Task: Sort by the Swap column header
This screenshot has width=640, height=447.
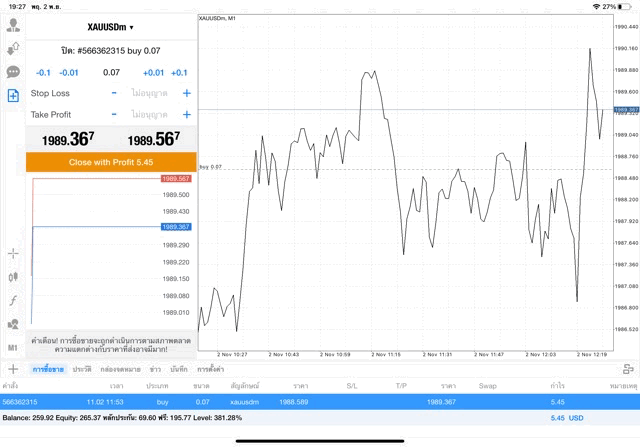Action: pyautogui.click(x=488, y=386)
